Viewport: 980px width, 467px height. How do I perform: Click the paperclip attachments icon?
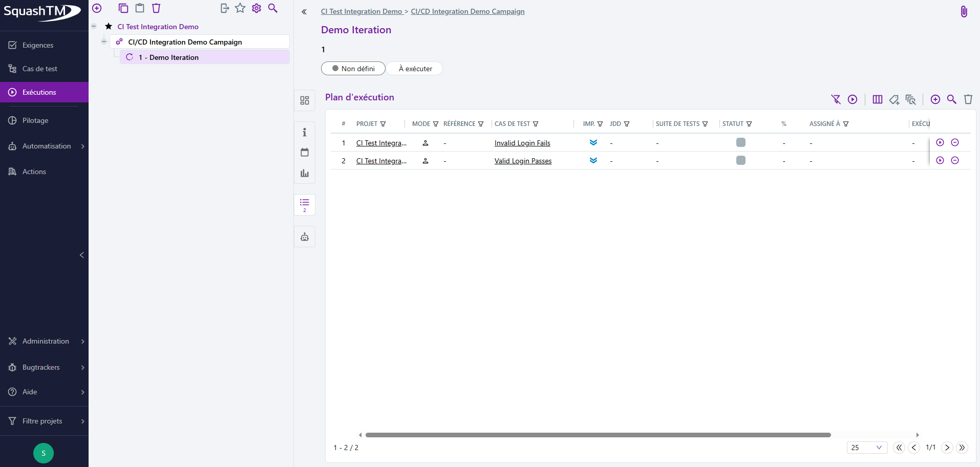point(964,12)
